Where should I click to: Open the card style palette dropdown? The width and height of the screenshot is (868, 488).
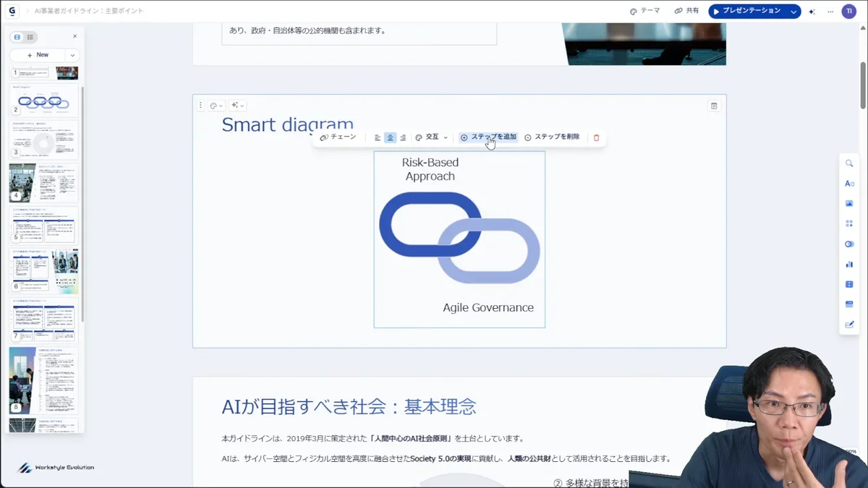[216, 106]
